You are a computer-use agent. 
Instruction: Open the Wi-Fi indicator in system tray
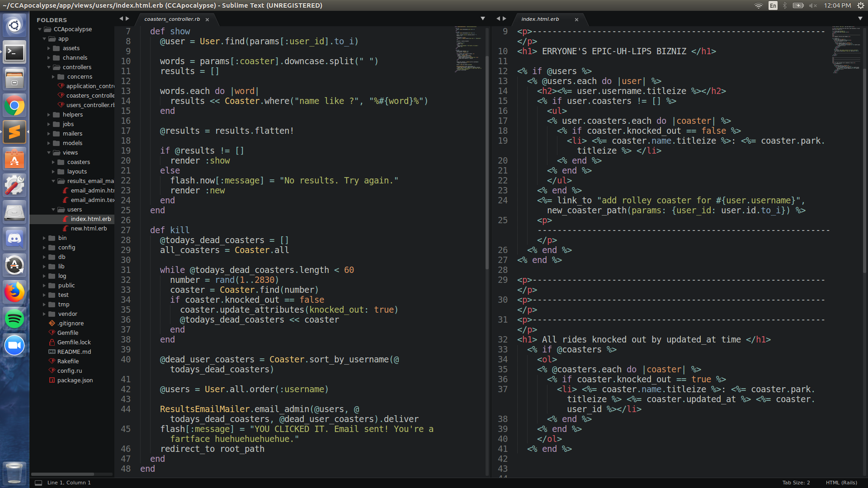point(758,5)
